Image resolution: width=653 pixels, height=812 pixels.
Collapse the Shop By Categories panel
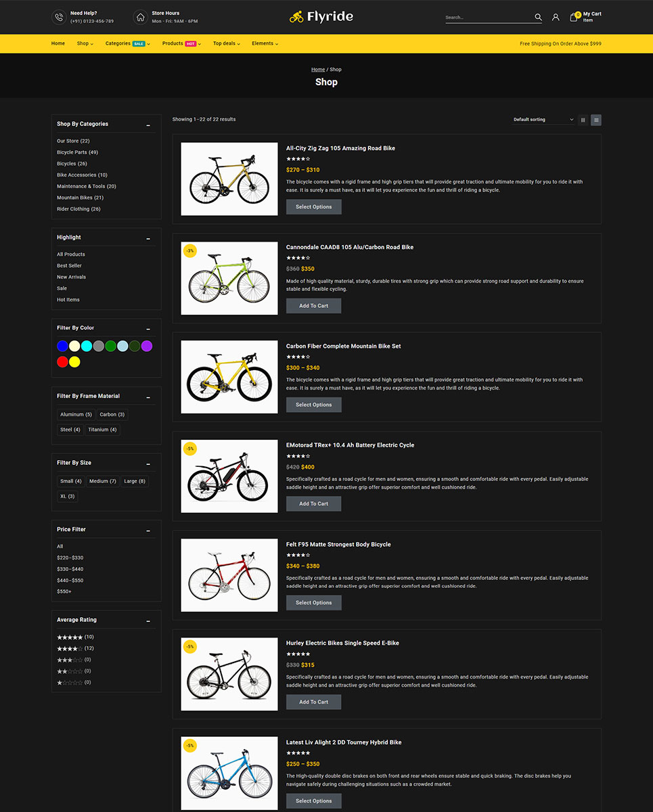click(x=148, y=125)
